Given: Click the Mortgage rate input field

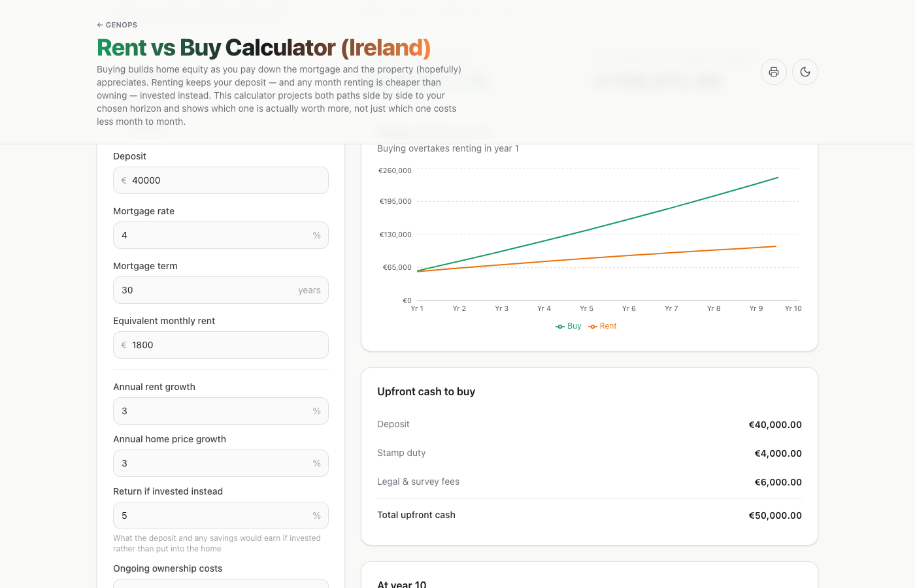Looking at the screenshot, I should [x=221, y=235].
